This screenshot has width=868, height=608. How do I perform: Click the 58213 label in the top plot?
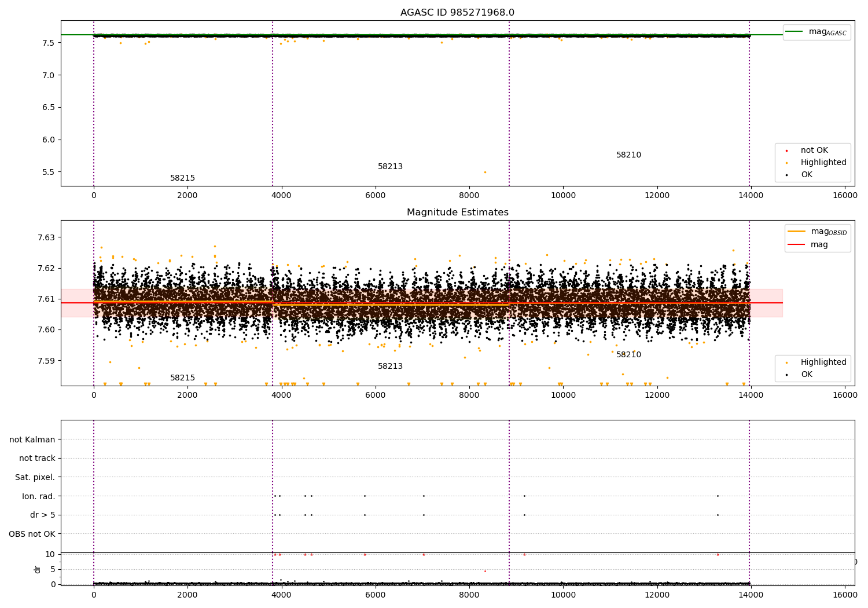[390, 167]
